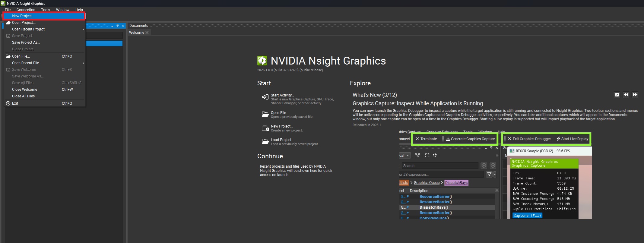Image resolution: width=644 pixels, height=243 pixels.
Task: Expand the Open Recent Project submenu
Action: click(x=83, y=29)
